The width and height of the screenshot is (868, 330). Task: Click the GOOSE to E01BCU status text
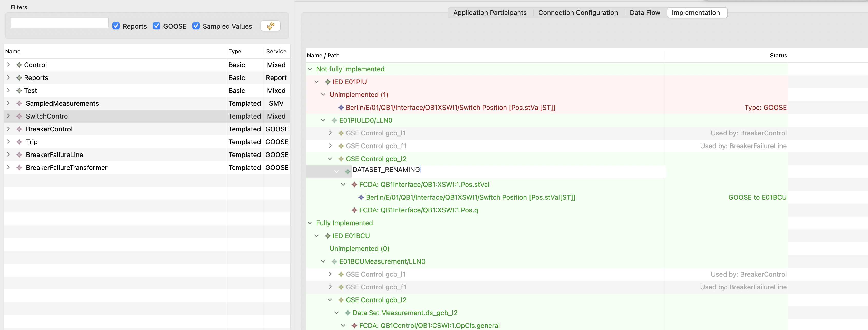(x=757, y=197)
